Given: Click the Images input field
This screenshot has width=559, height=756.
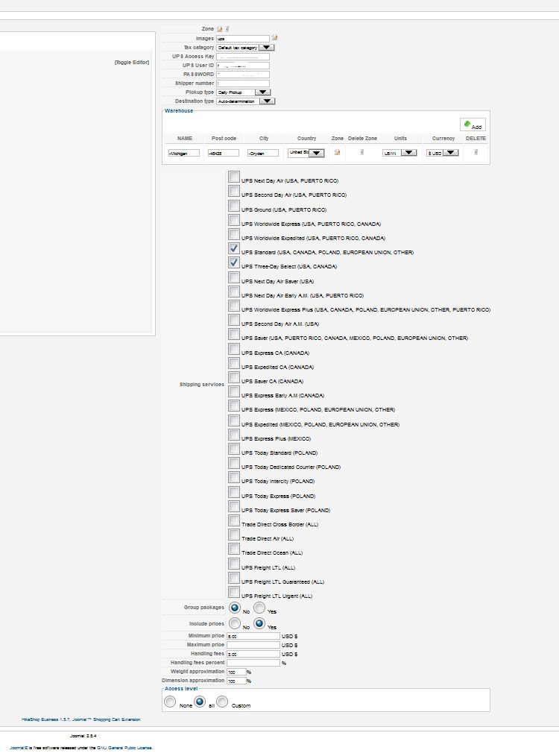Looking at the screenshot, I should (x=243, y=38).
